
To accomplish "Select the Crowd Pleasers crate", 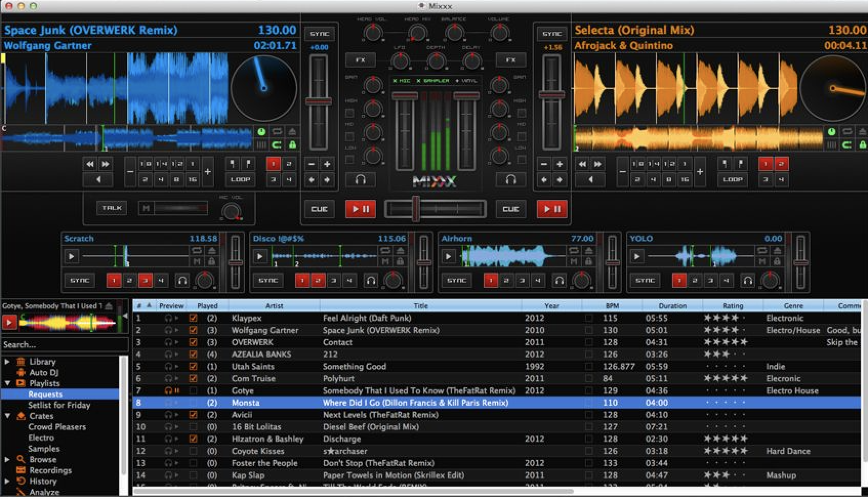I will 57,427.
